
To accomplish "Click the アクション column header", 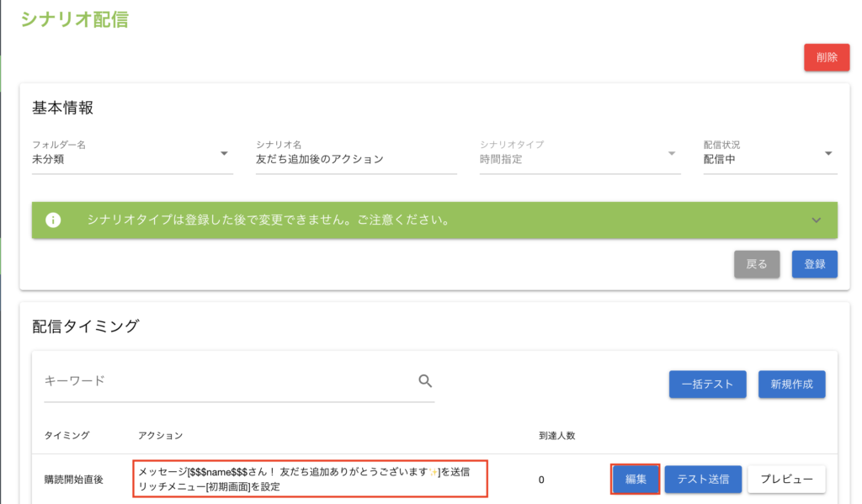I will click(160, 435).
